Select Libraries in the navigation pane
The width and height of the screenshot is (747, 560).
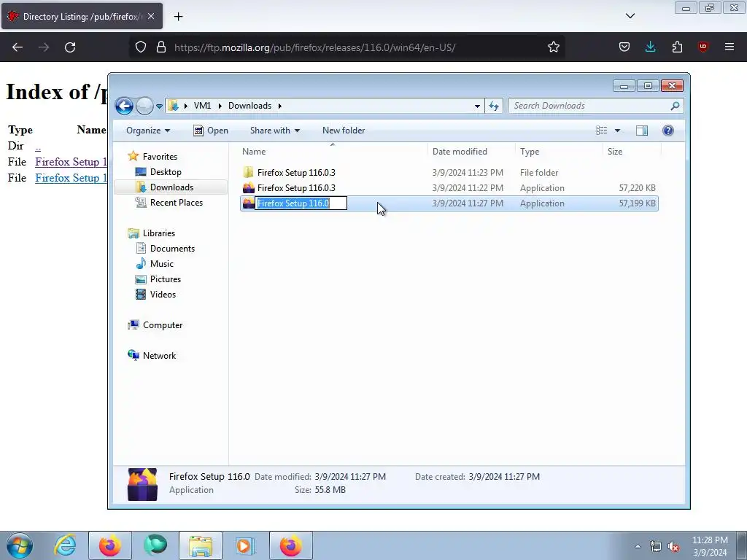click(158, 233)
